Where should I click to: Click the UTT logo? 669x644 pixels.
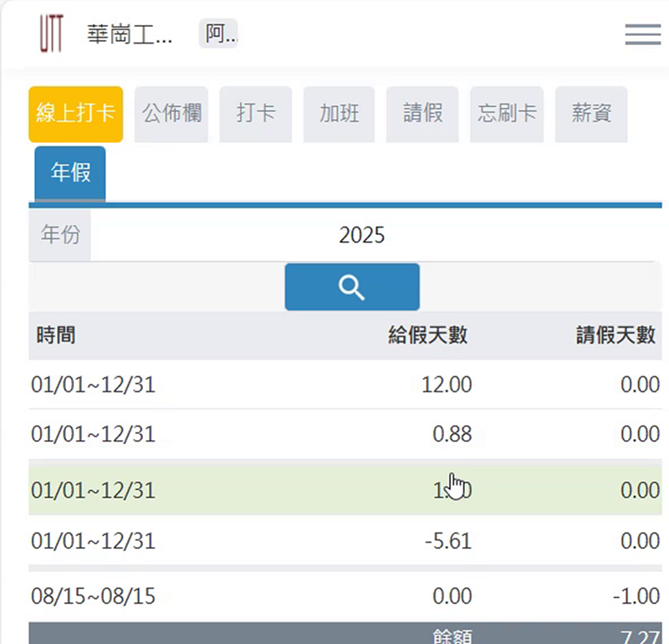[52, 33]
